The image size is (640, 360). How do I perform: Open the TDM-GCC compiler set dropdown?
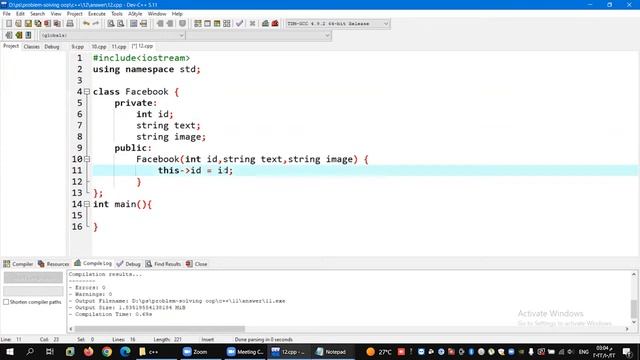click(337, 24)
